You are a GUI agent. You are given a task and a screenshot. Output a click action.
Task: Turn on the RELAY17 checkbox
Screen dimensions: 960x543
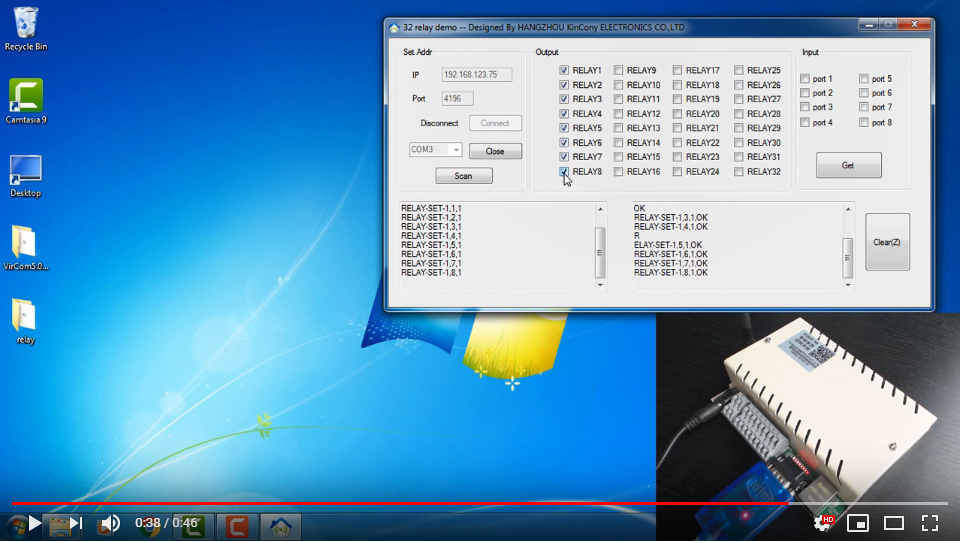pos(677,70)
